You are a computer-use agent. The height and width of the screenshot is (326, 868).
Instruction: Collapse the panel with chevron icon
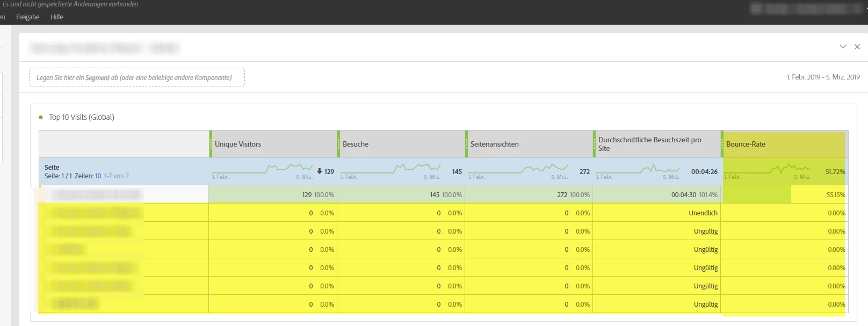pos(843,47)
